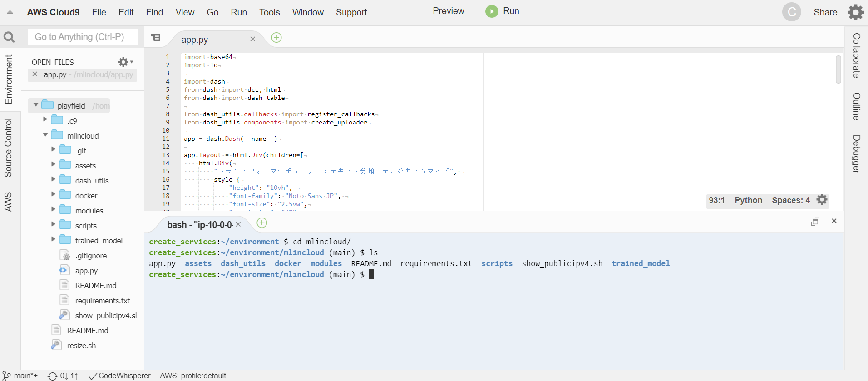Image resolution: width=868 pixels, height=381 pixels.
Task: Open editor status bar settings gear
Action: click(x=822, y=200)
